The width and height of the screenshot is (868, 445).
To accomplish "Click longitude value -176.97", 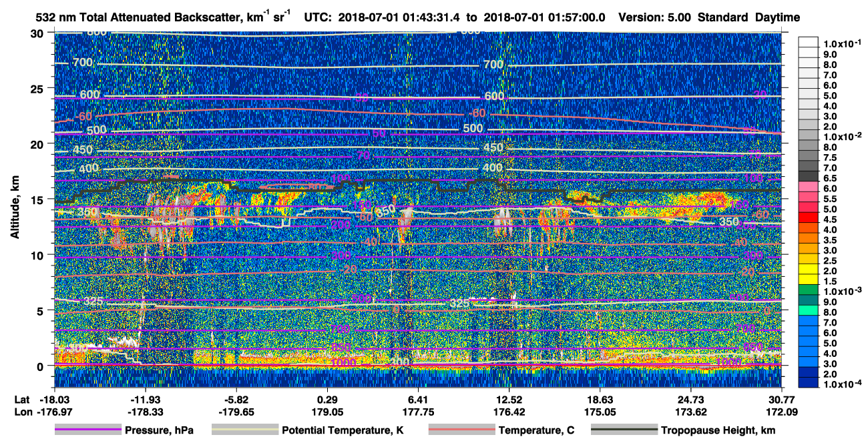I will coord(53,411).
